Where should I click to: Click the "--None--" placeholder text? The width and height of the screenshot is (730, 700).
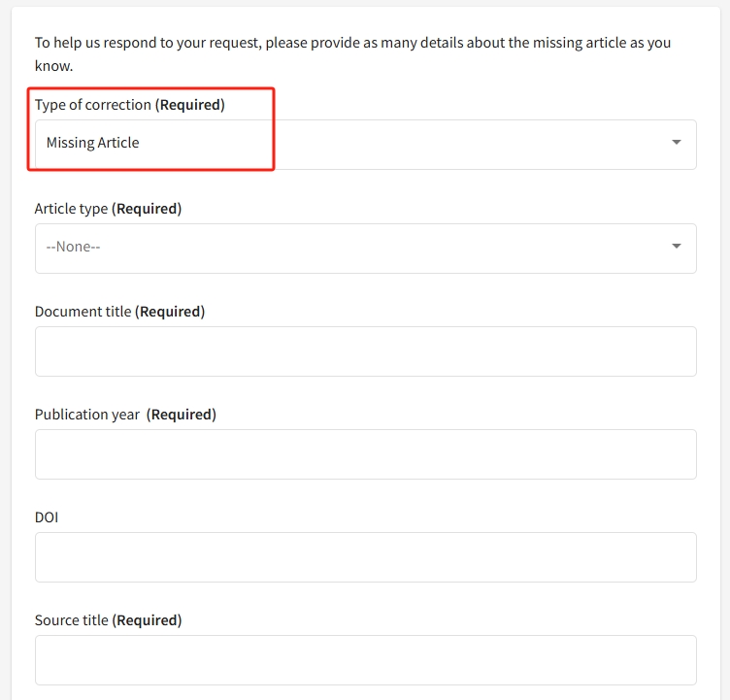(74, 247)
